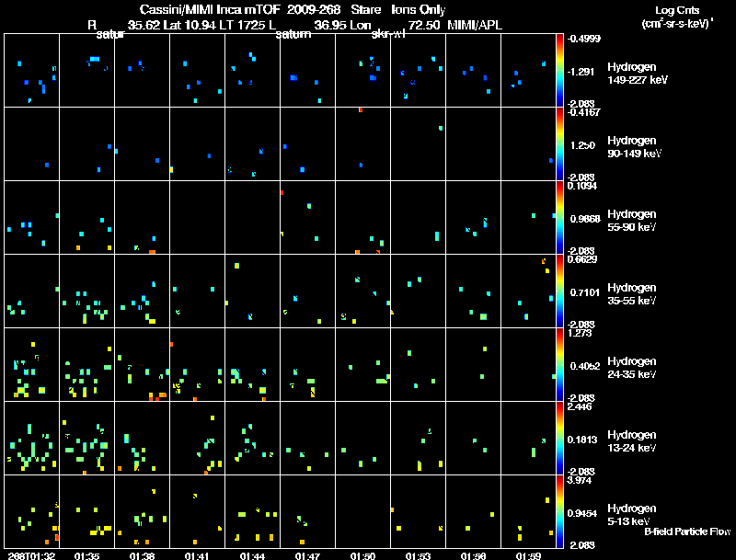This screenshot has width=736, height=560.
Task: Select the 'Hydrogen 13-24 keV' row label
Action: (632, 441)
